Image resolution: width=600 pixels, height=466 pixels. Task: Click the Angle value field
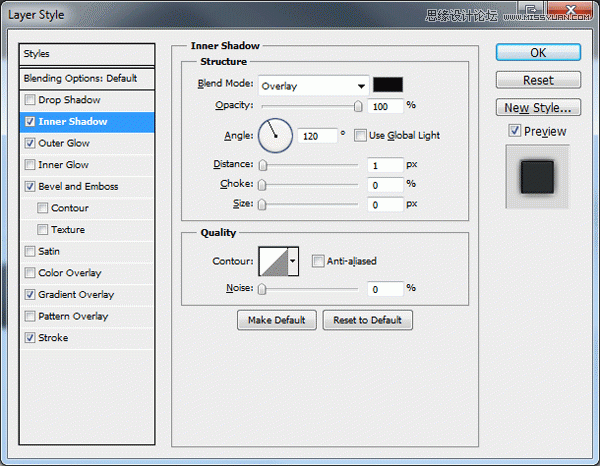[x=317, y=136]
